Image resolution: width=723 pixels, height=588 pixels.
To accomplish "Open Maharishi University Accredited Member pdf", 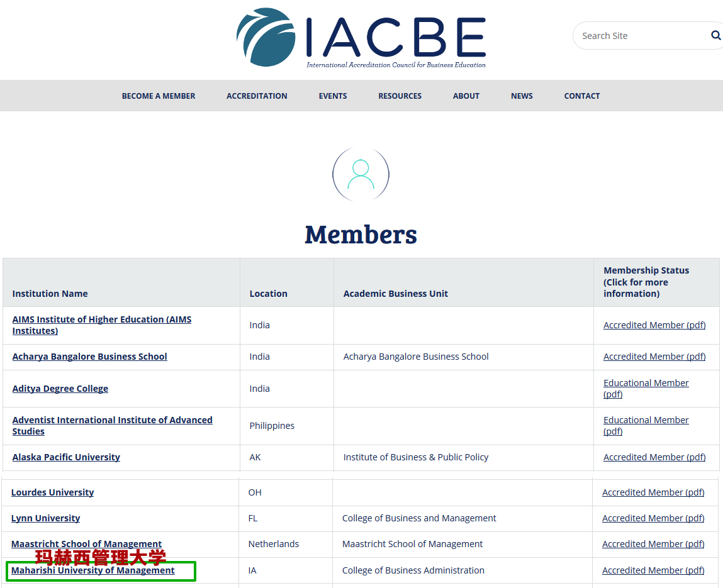I will click(653, 570).
